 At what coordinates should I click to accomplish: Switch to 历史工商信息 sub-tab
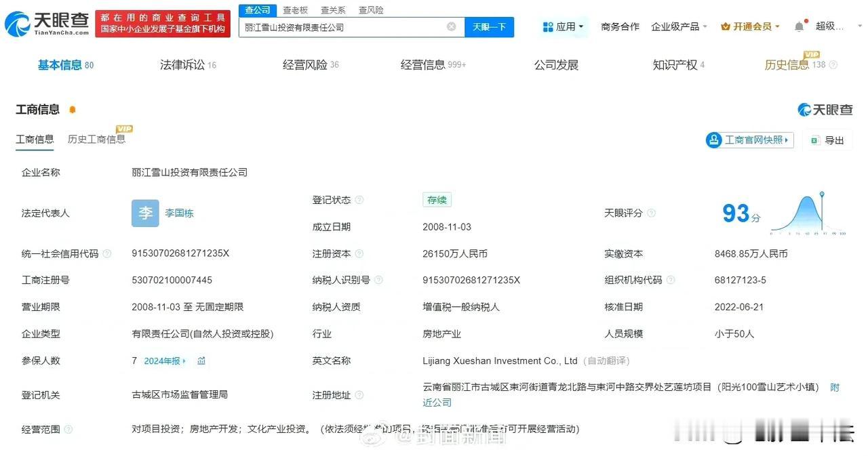(x=96, y=139)
